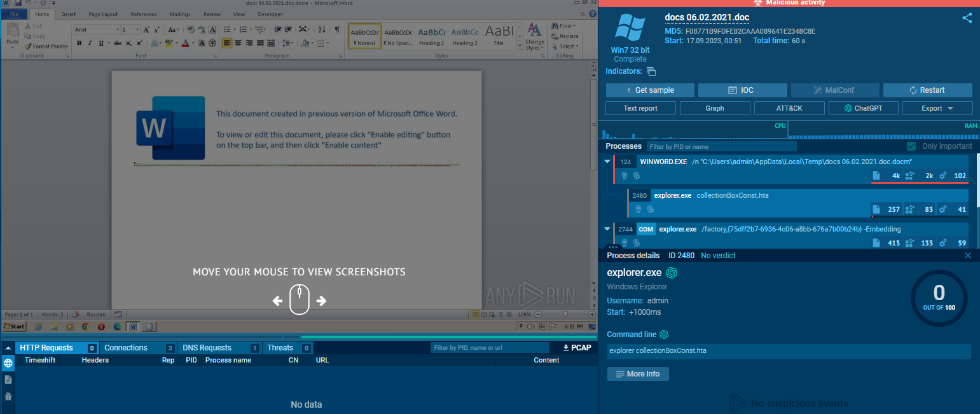The image size is (980, 414).
Task: Open Insert tab in Word ribbon
Action: coord(69,14)
